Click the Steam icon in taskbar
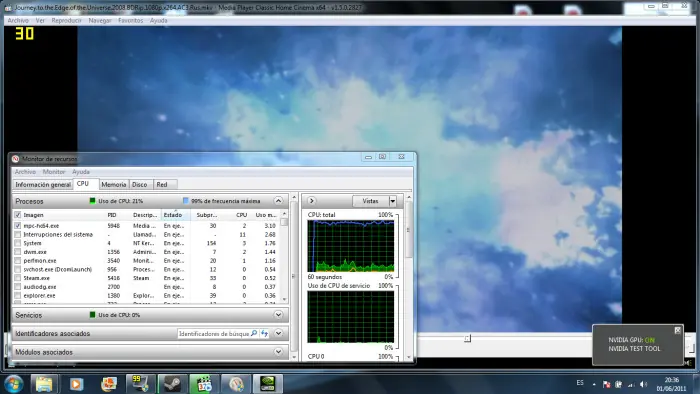700x394 pixels. [x=172, y=384]
